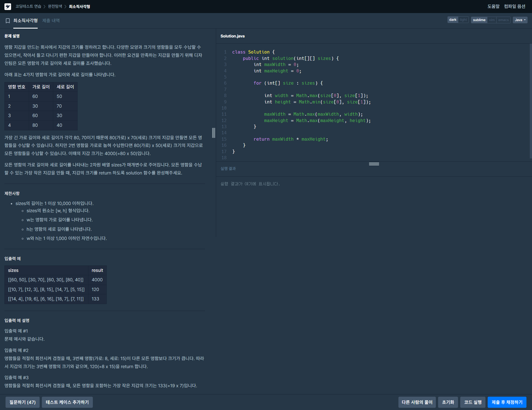Select sublime keymap mode

click(479, 20)
